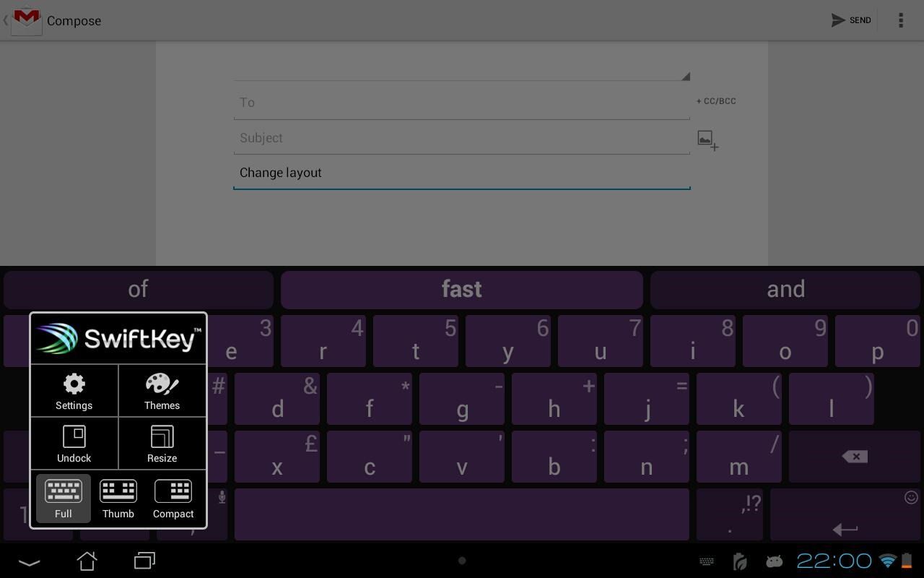Screen dimensions: 924x578
Task: Send the composed email
Action: coord(850,20)
